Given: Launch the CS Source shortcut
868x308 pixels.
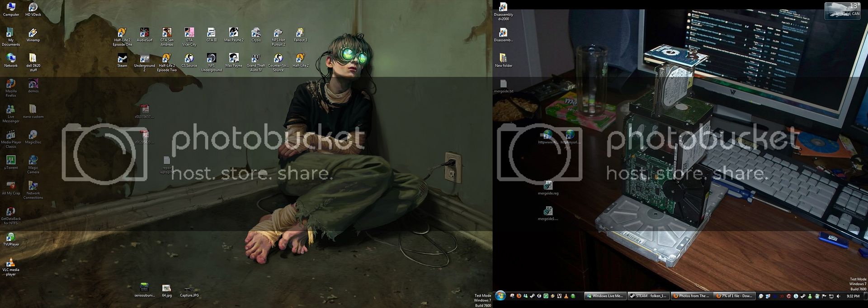Looking at the screenshot, I should (x=189, y=60).
